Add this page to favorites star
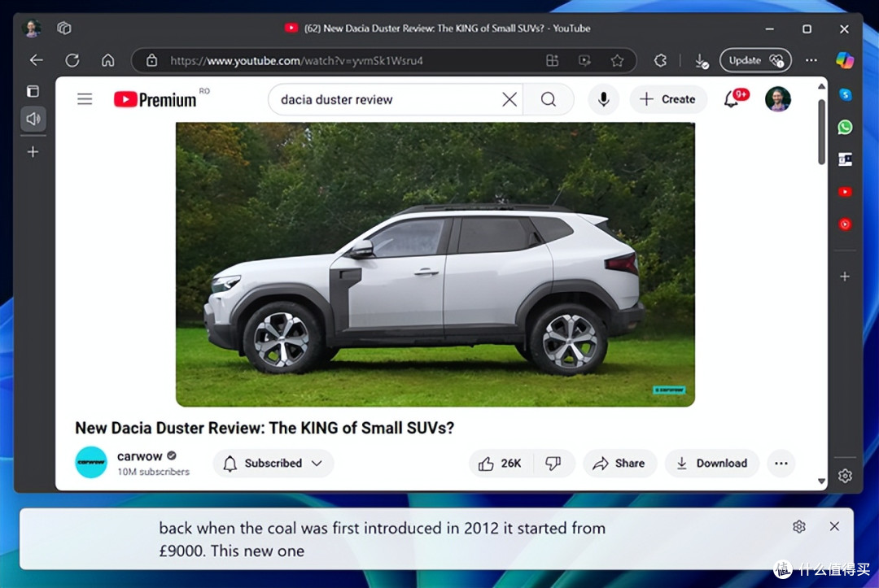 [617, 60]
